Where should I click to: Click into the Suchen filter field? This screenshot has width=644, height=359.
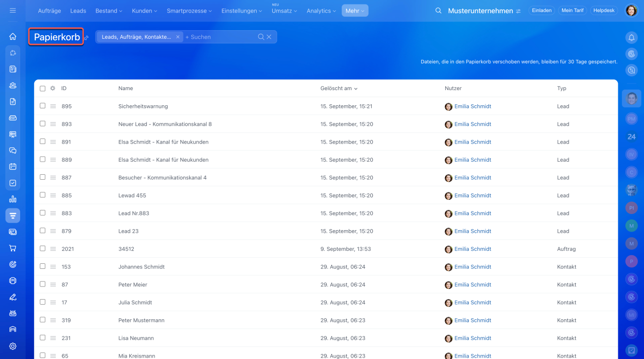(x=219, y=37)
